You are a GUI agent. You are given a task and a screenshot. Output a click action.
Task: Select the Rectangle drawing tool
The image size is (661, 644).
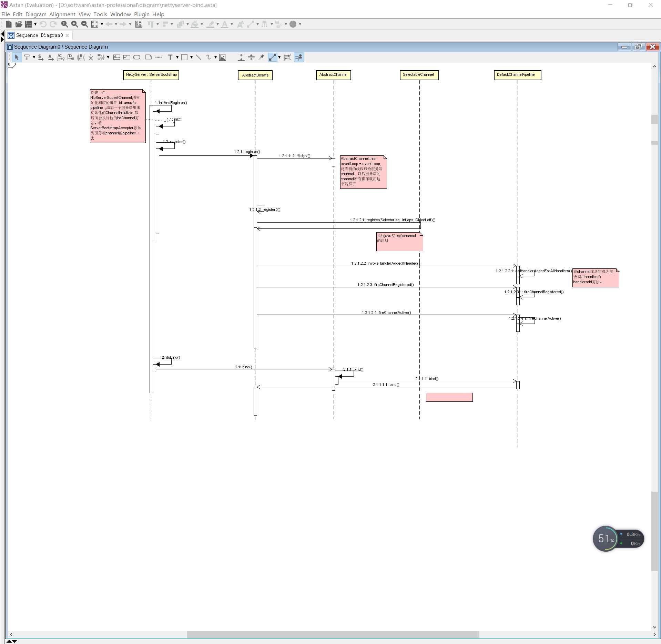184,57
